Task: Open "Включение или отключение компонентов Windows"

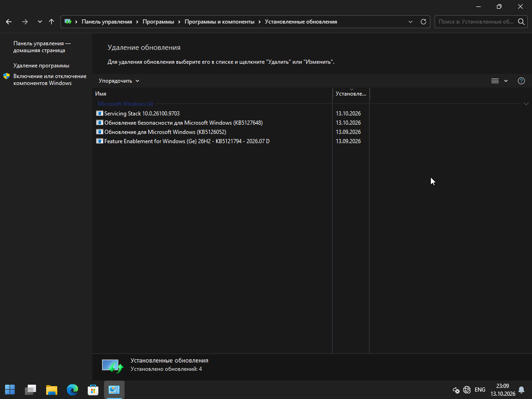Action: click(50, 80)
